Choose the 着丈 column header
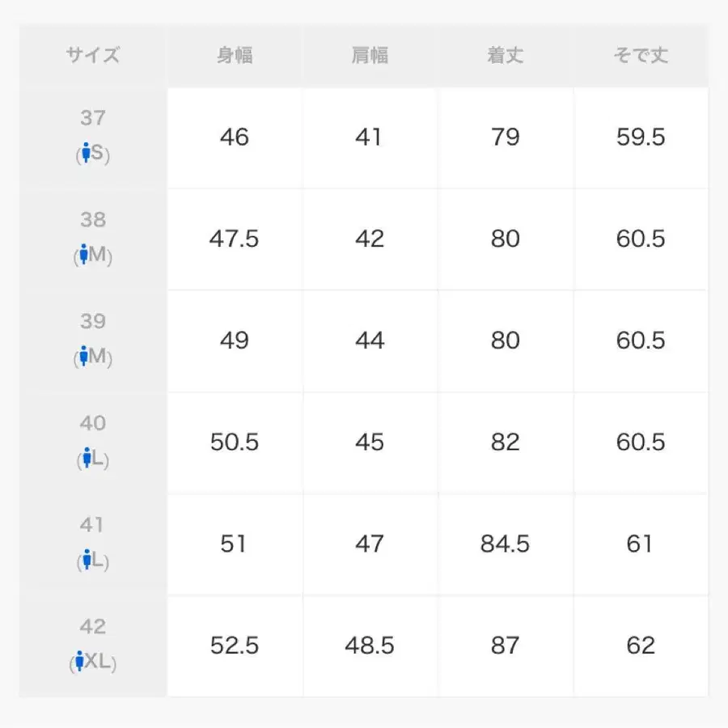 [505, 56]
